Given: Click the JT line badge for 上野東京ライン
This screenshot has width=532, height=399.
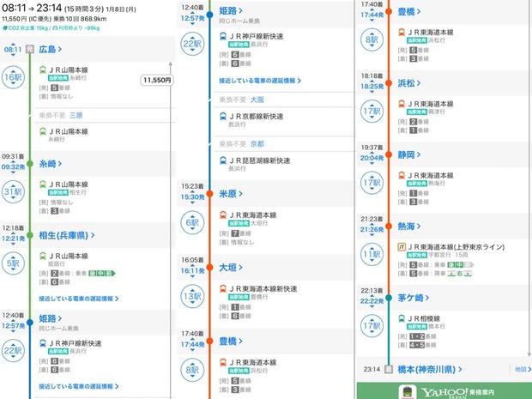Looking at the screenshot, I should pyautogui.click(x=402, y=247).
